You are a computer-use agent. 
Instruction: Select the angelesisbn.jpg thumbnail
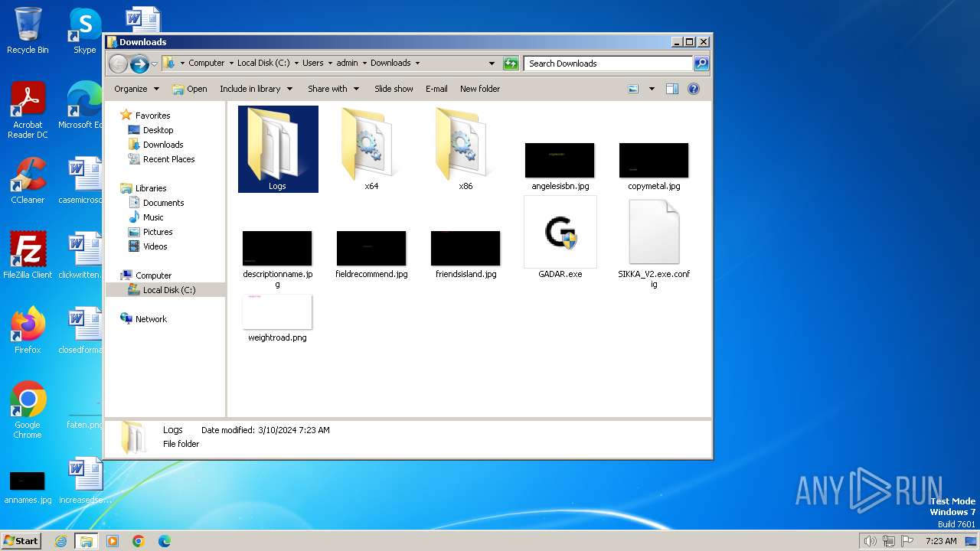[560, 160]
